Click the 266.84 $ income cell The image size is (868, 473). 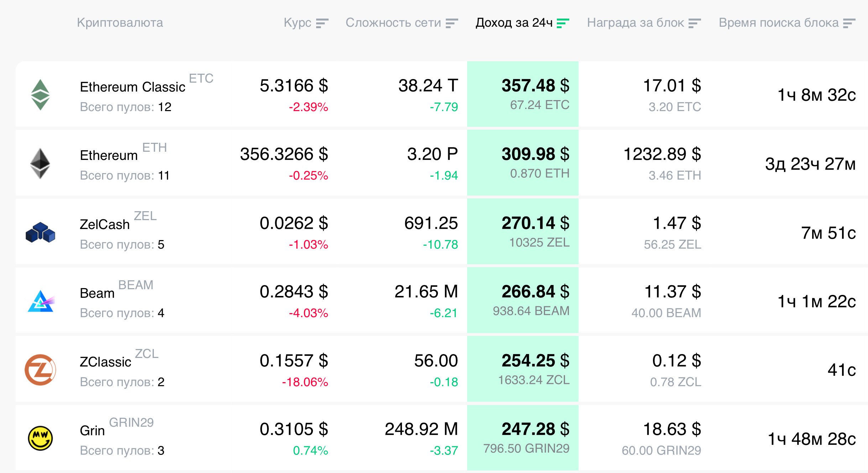coord(523,300)
